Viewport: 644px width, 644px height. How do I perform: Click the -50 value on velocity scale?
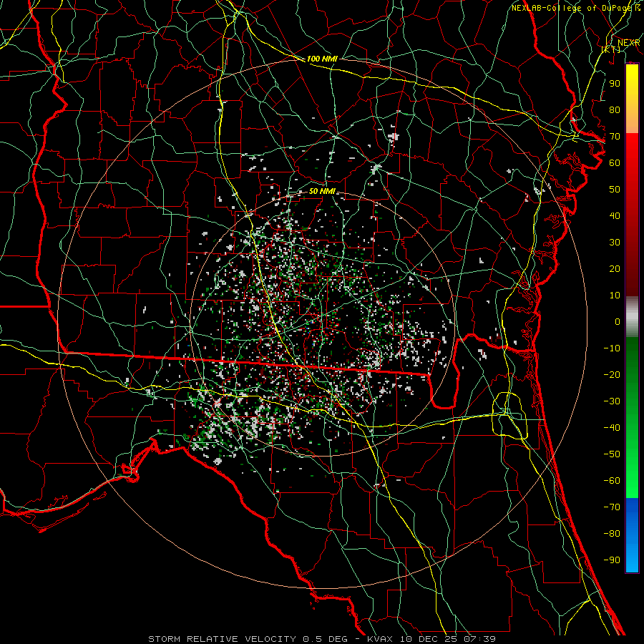coord(612,454)
